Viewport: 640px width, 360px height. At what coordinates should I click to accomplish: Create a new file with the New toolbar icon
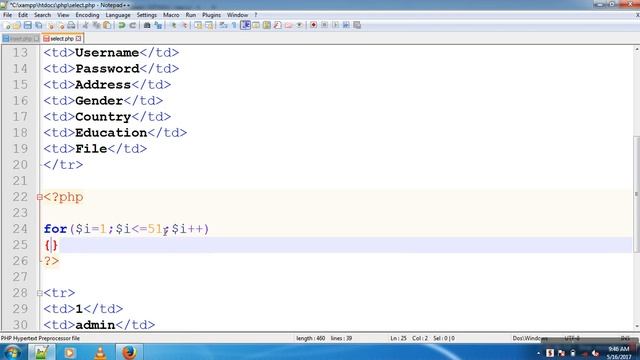coord(7,25)
